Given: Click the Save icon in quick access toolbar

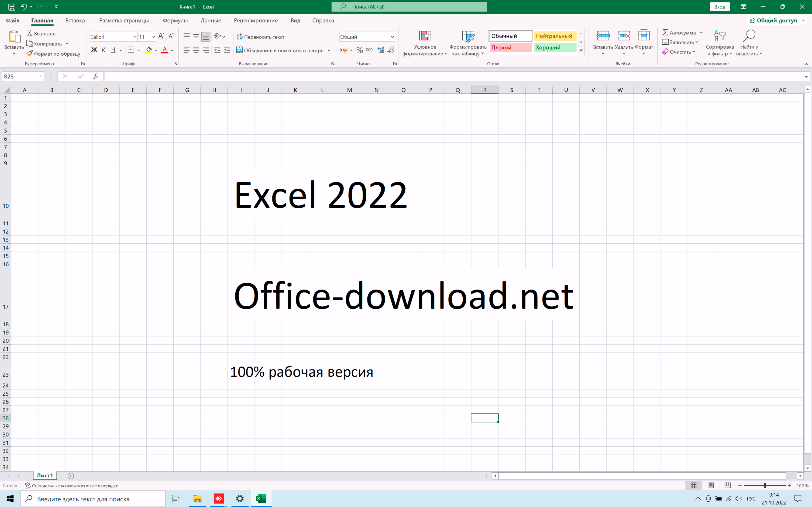Looking at the screenshot, I should click(12, 6).
